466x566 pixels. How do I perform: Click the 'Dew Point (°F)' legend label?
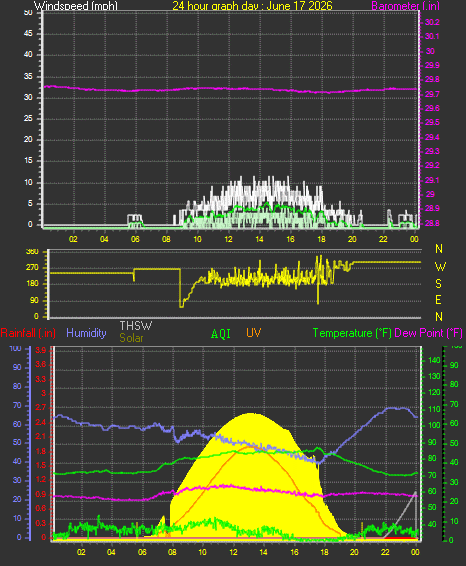click(x=428, y=333)
